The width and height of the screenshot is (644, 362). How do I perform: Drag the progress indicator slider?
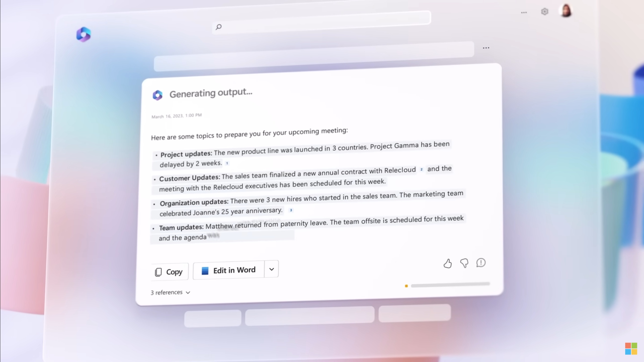coord(406,286)
